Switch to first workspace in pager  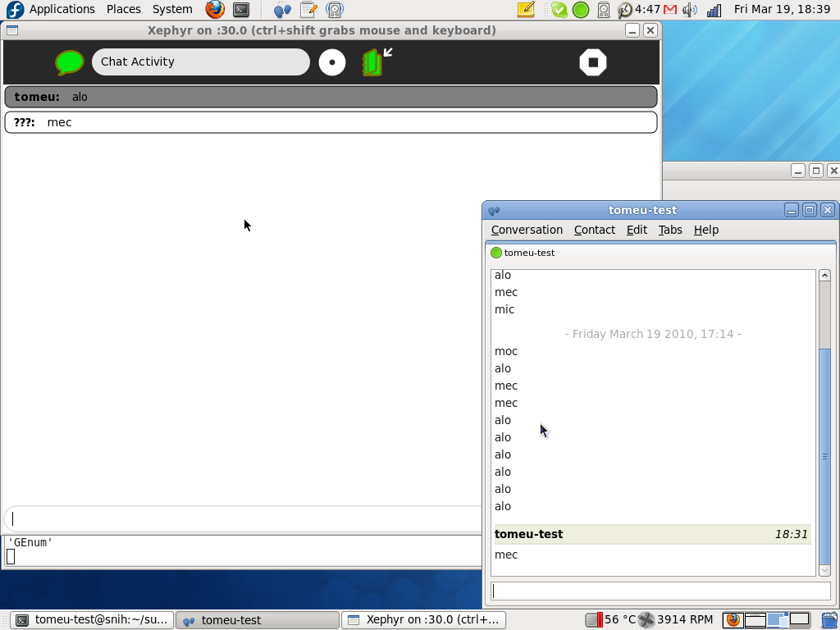point(733,620)
